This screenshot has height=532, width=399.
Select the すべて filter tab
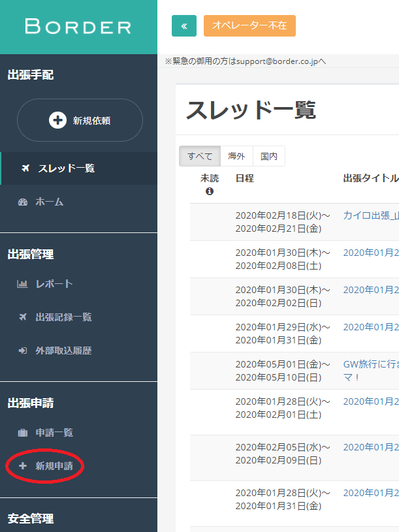click(200, 156)
